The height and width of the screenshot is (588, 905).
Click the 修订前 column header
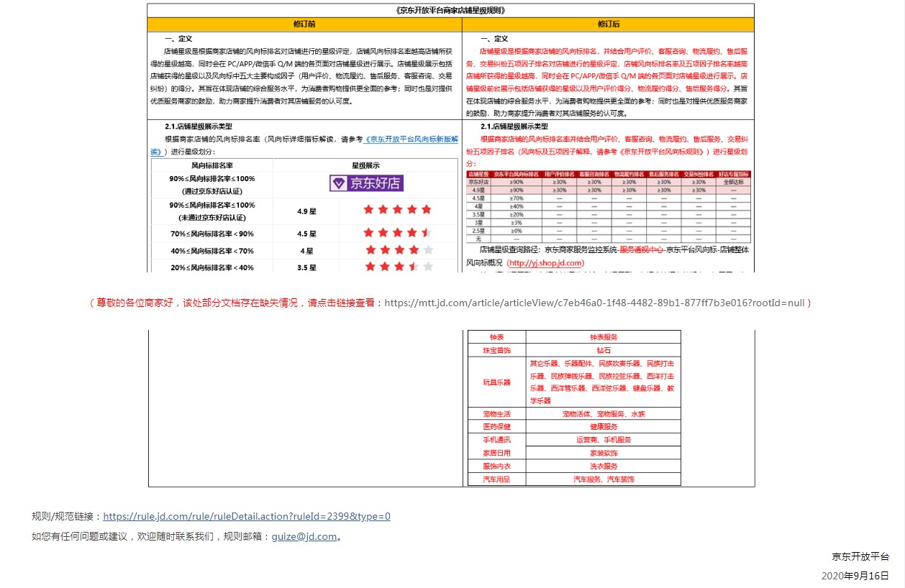tap(304, 24)
